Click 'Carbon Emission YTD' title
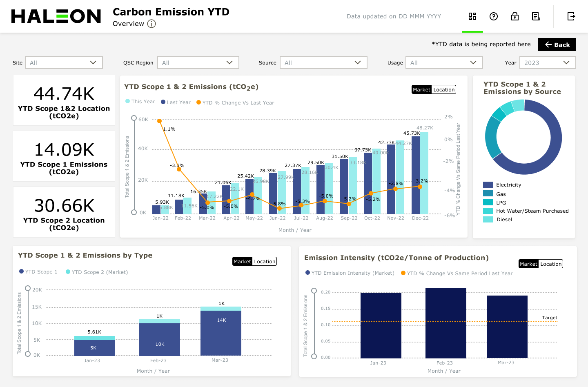The width and height of the screenshot is (588, 387). (171, 12)
